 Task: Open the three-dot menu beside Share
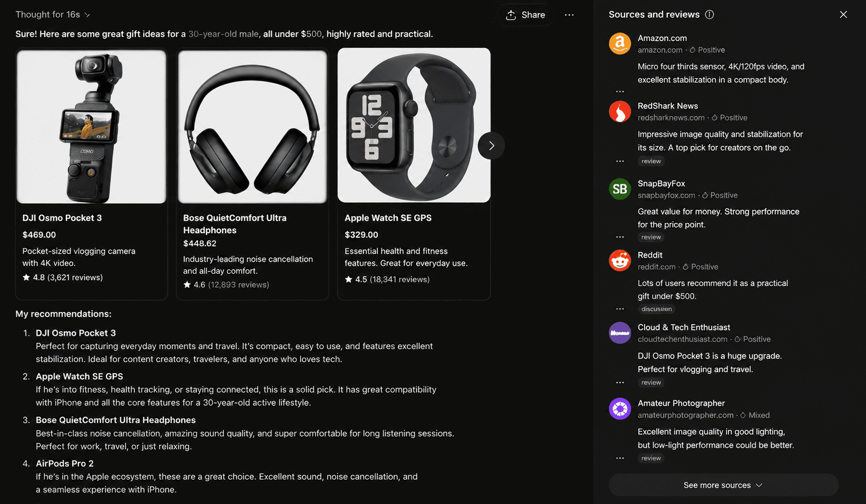tap(569, 15)
